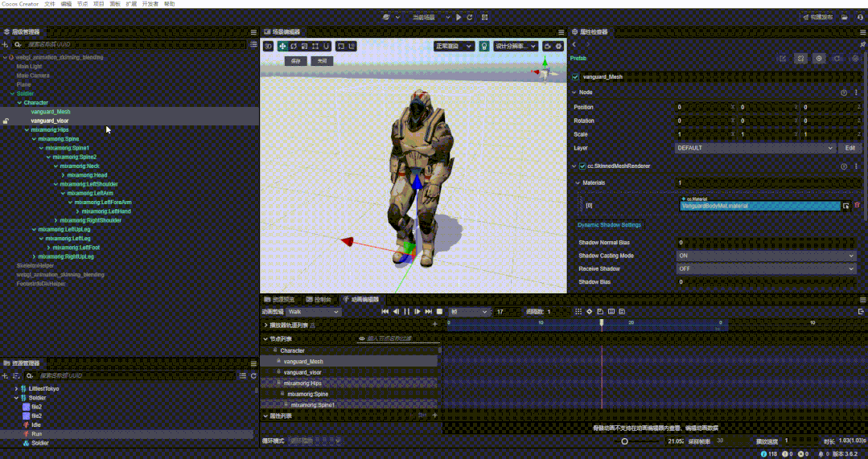Refresh the preview in top toolbar
The image size is (868, 459).
point(470,18)
